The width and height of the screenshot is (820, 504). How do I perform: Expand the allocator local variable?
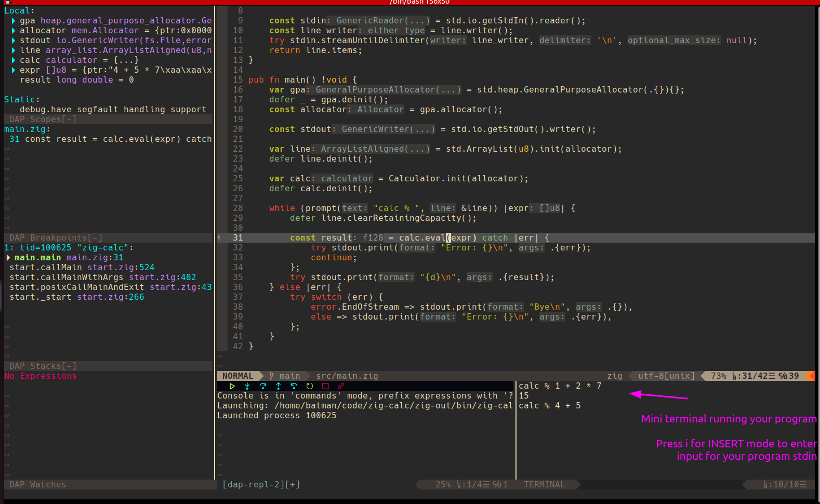[x=14, y=31]
